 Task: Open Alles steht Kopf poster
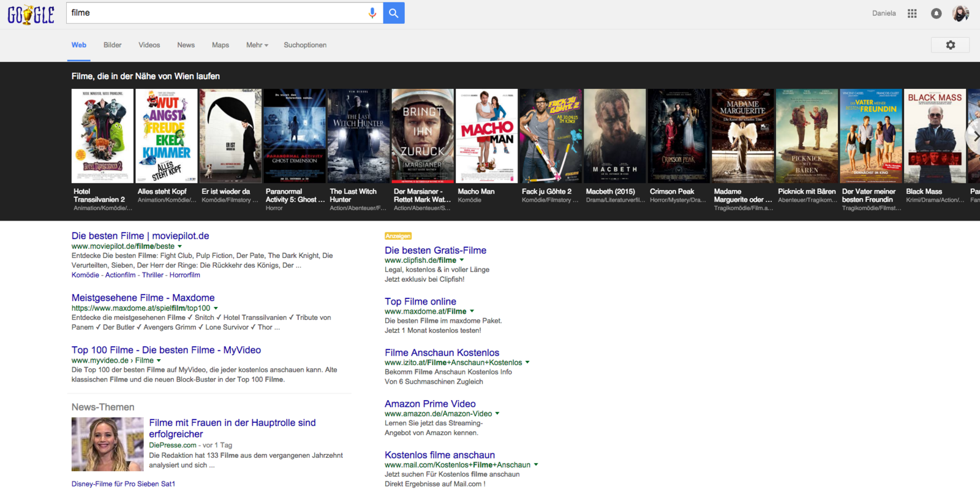click(x=167, y=136)
